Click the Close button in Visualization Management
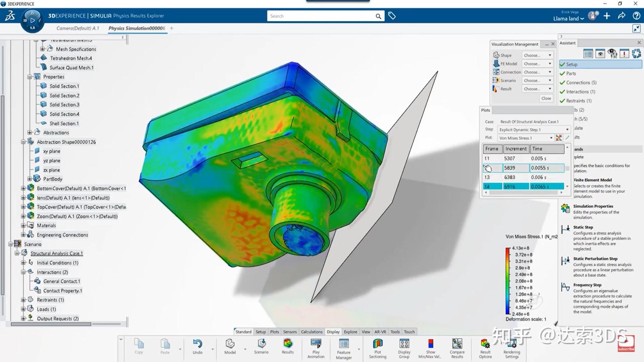Screen dimensions: 644x362 coord(546,98)
